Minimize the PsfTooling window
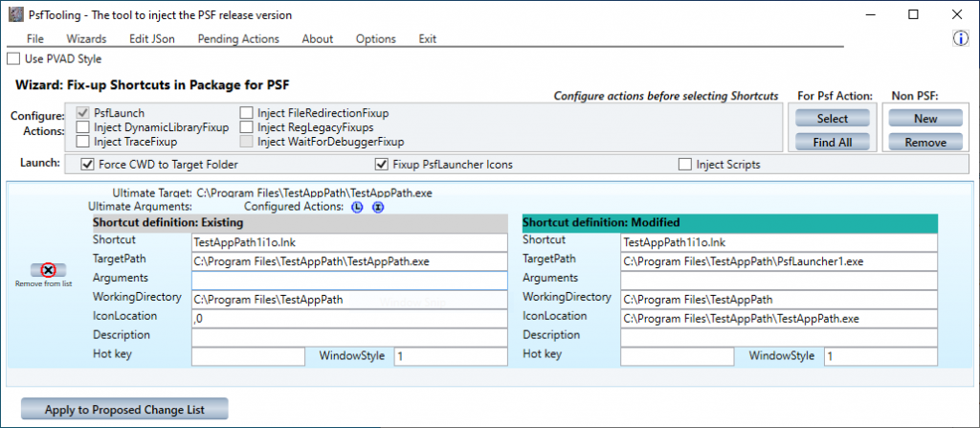Image resolution: width=980 pixels, height=428 pixels. (x=869, y=15)
